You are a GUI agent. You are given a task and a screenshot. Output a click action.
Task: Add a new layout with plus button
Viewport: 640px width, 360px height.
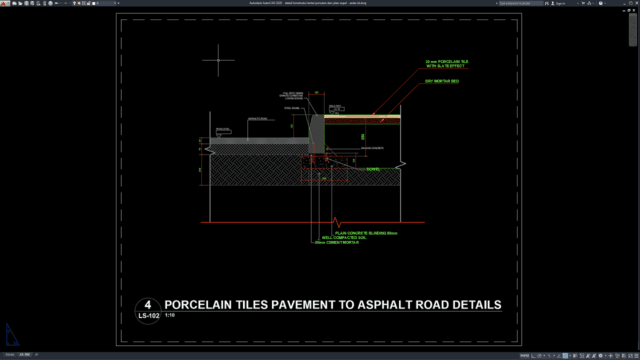click(36, 355)
